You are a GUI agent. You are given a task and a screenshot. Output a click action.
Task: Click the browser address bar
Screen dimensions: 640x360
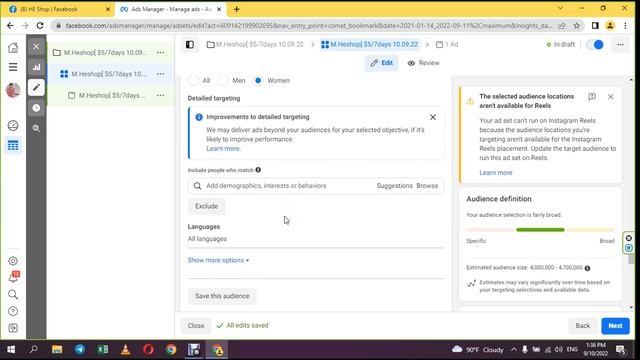[309, 26]
